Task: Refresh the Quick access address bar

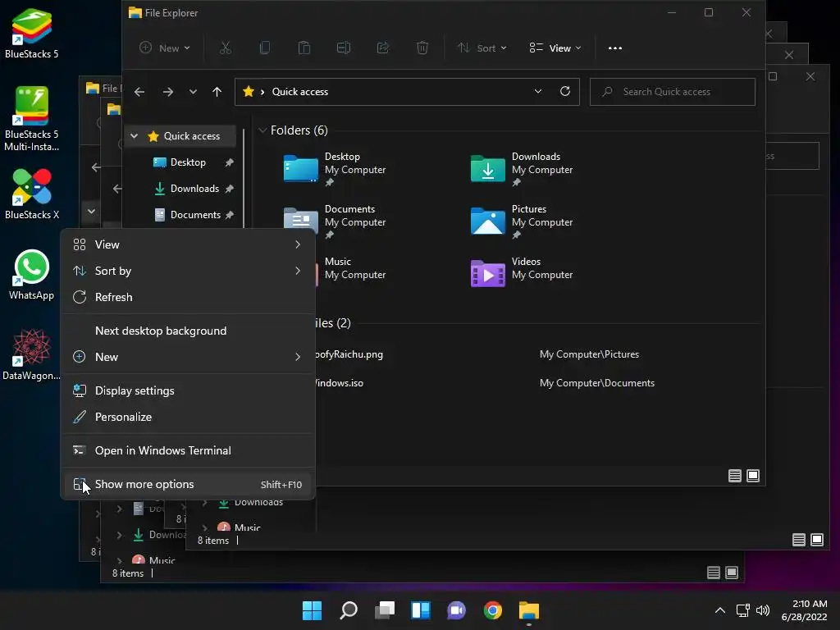Action: click(x=565, y=92)
